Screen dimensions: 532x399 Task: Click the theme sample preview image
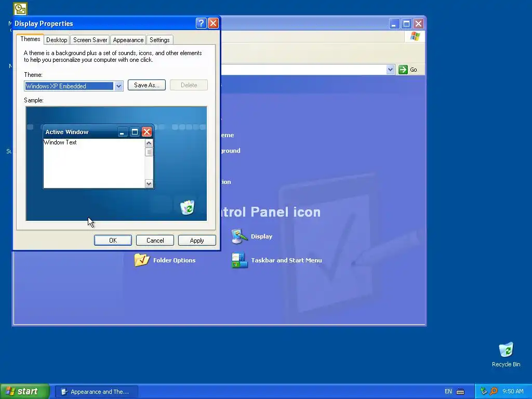(x=116, y=164)
